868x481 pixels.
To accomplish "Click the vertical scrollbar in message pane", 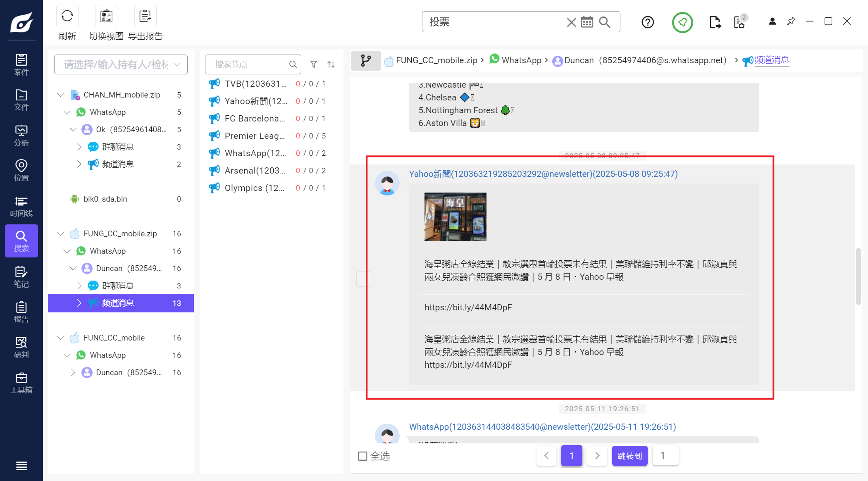I will point(858,276).
